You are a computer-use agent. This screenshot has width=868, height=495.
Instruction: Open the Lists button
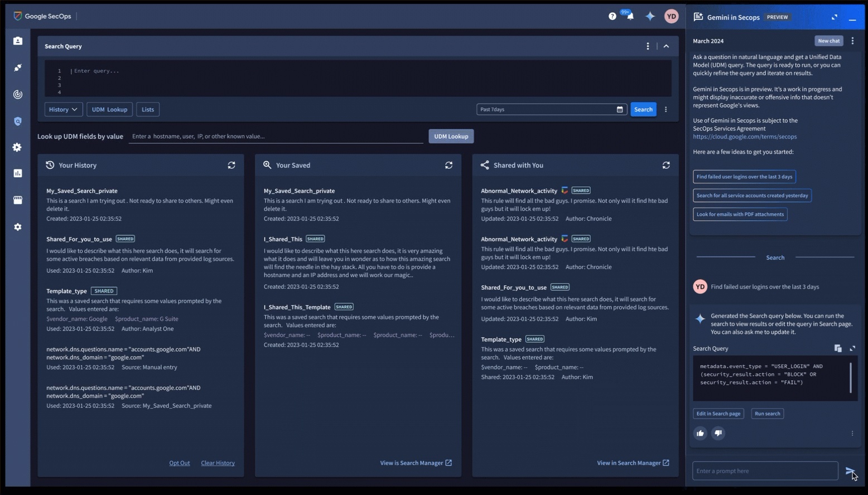(148, 109)
